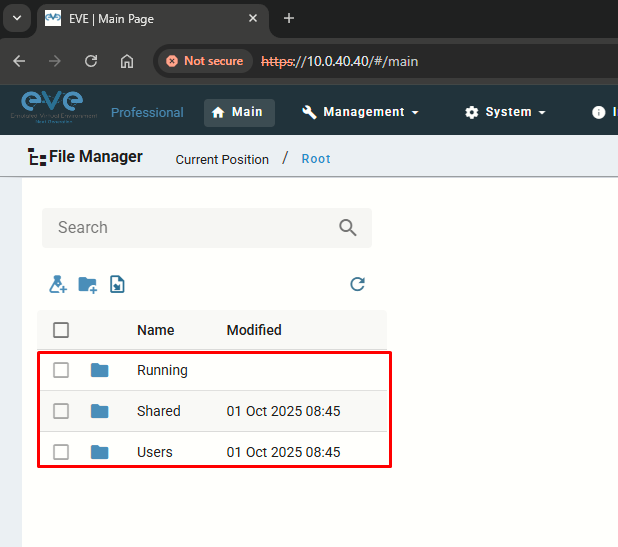Image resolution: width=618 pixels, height=547 pixels.
Task: Open the Management dropdown menu
Action: (360, 112)
